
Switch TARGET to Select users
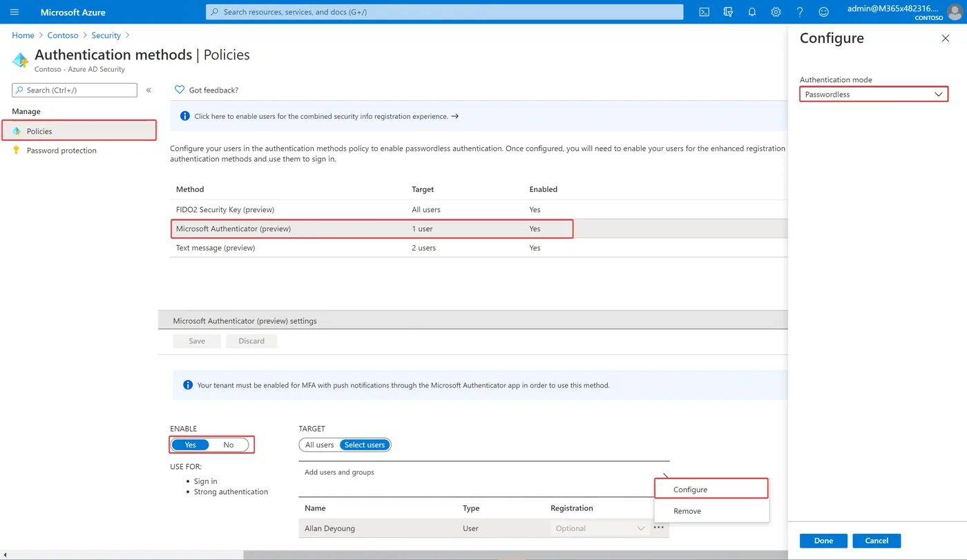[x=365, y=445]
